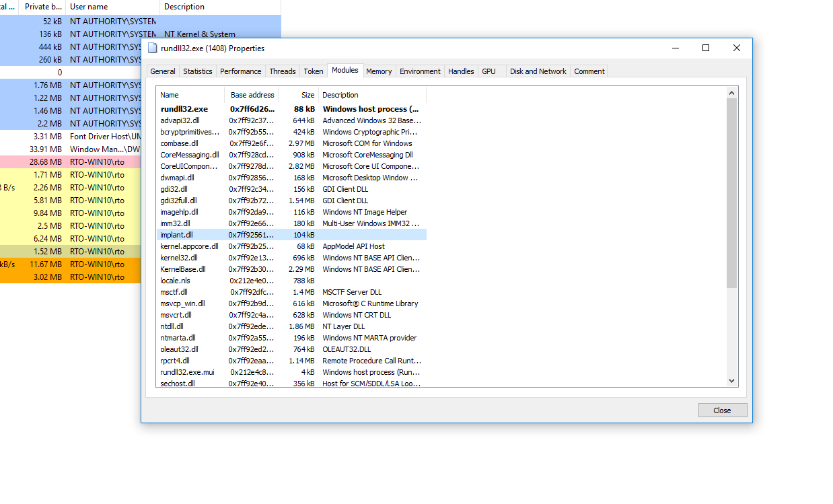Maximize the rundll32.exe Properties window
The width and height of the screenshot is (833, 504).
[706, 48]
